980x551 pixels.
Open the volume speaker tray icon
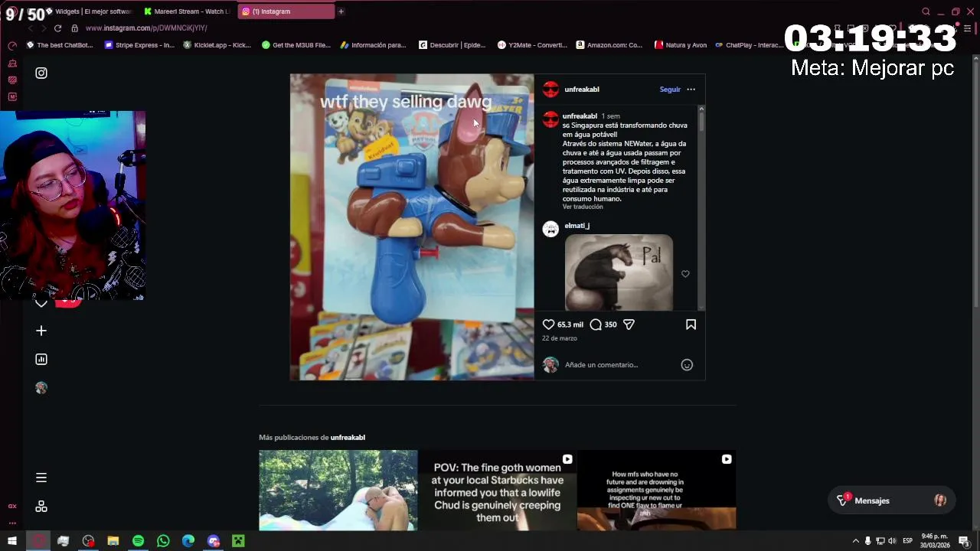[892, 541]
